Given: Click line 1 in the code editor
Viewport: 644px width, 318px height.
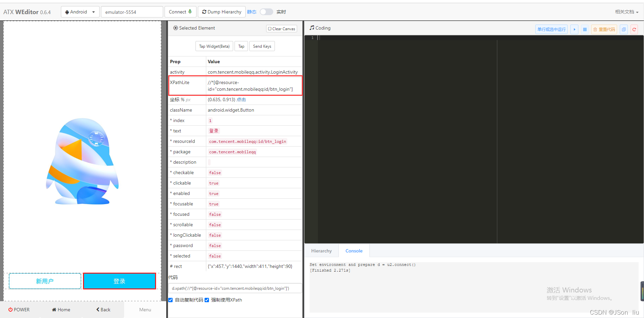Looking at the screenshot, I should [480, 38].
